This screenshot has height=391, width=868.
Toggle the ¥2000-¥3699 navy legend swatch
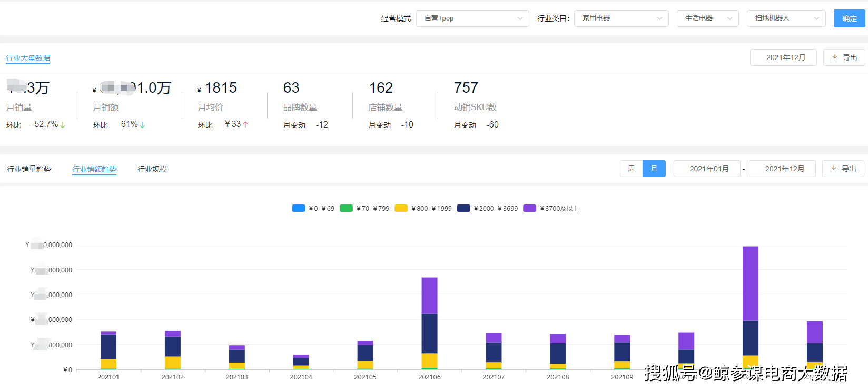[x=463, y=208]
